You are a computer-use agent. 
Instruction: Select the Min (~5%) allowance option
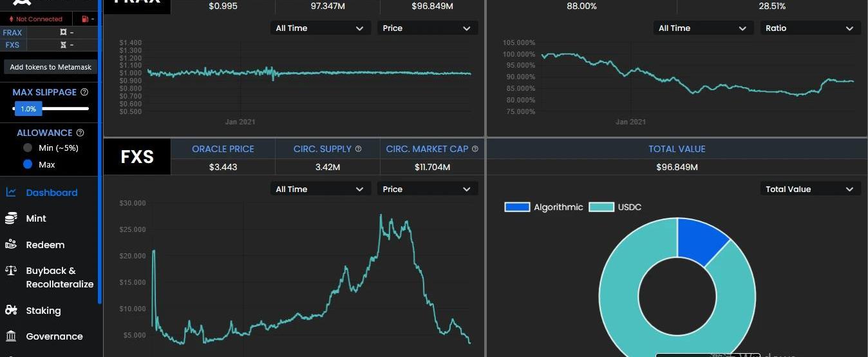28,148
